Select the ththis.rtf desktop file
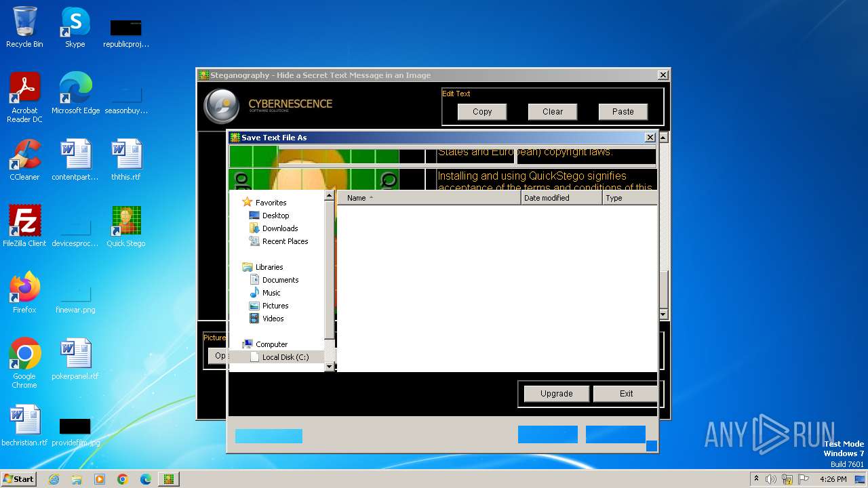This screenshot has height=488, width=868. (x=126, y=161)
